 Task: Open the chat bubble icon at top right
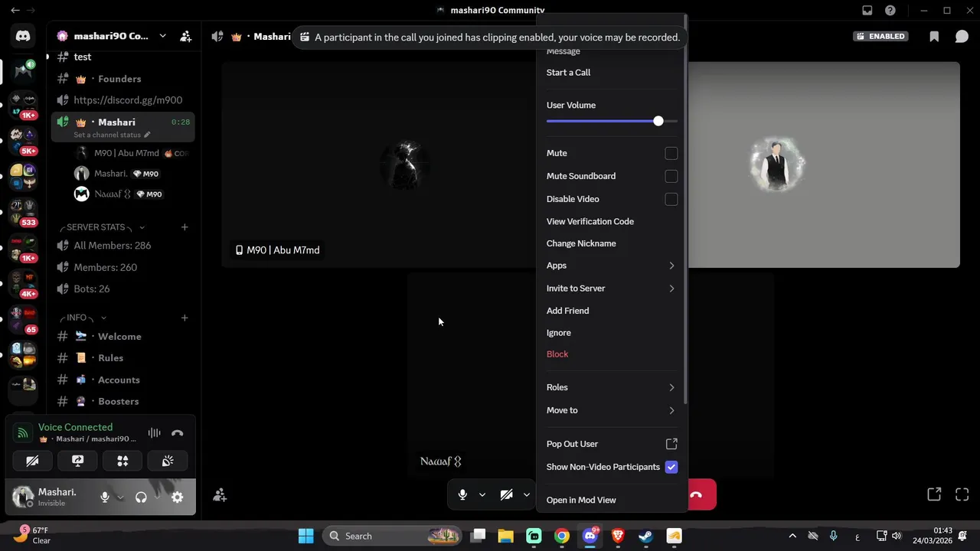click(x=962, y=36)
